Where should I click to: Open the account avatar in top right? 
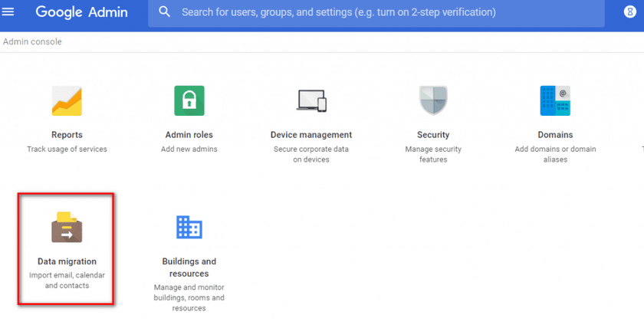(x=630, y=13)
